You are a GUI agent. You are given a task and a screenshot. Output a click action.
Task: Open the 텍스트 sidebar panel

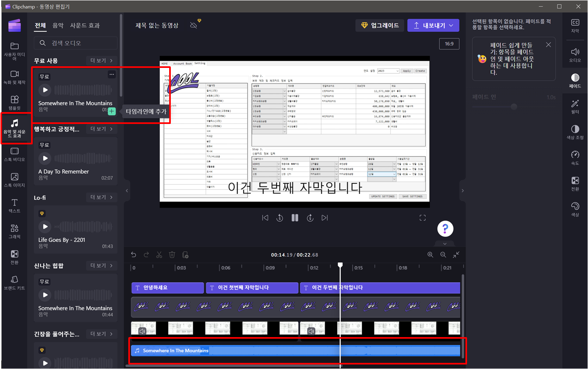point(14,206)
